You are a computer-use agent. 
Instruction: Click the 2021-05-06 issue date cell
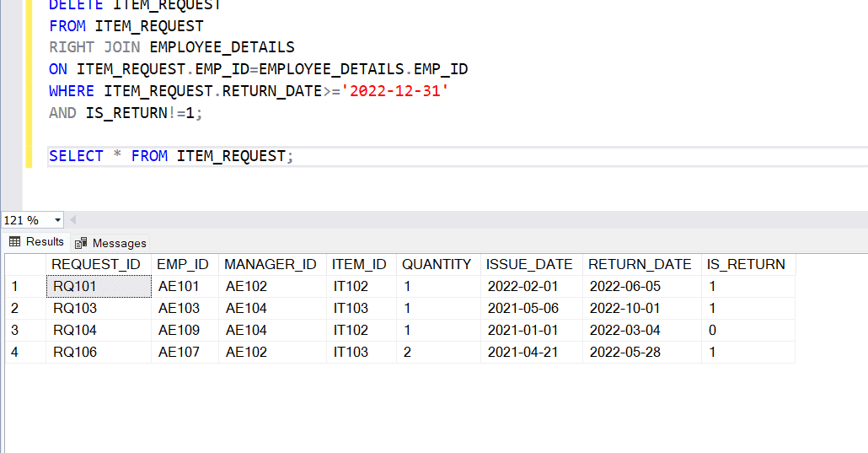click(x=532, y=308)
